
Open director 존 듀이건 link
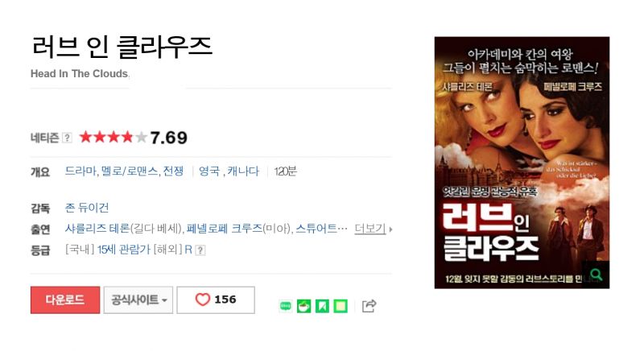(87, 208)
